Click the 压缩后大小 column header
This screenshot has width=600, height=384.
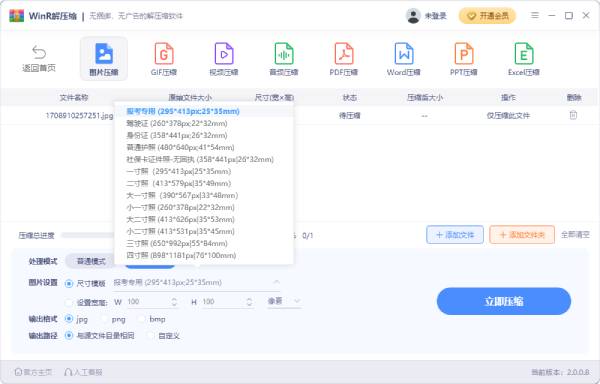(x=425, y=98)
